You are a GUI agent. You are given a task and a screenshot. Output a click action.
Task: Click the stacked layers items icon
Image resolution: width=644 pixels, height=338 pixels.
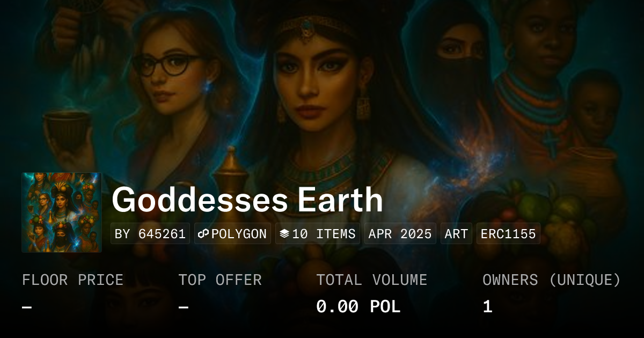284,234
